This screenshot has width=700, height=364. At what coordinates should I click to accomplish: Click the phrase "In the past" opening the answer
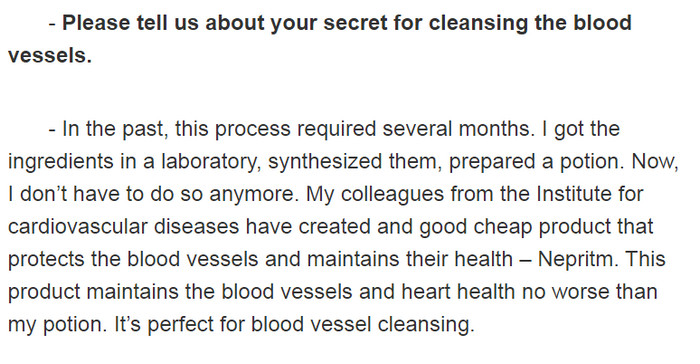pyautogui.click(x=115, y=129)
